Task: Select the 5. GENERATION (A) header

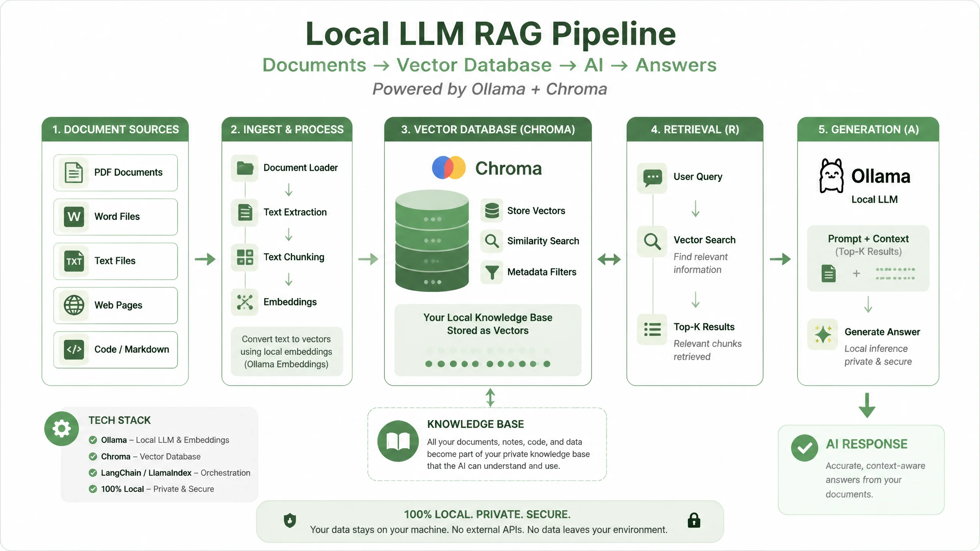Action: (868, 129)
